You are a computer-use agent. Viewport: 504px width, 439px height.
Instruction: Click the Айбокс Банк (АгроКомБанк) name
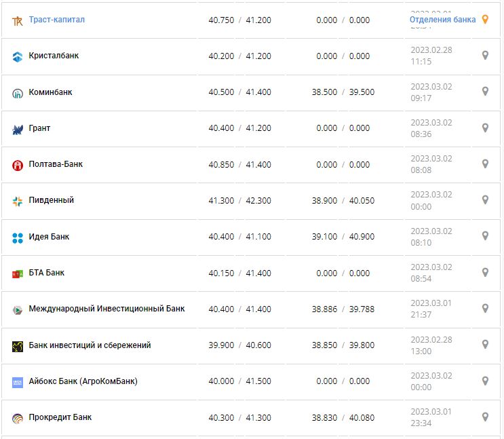point(83,381)
